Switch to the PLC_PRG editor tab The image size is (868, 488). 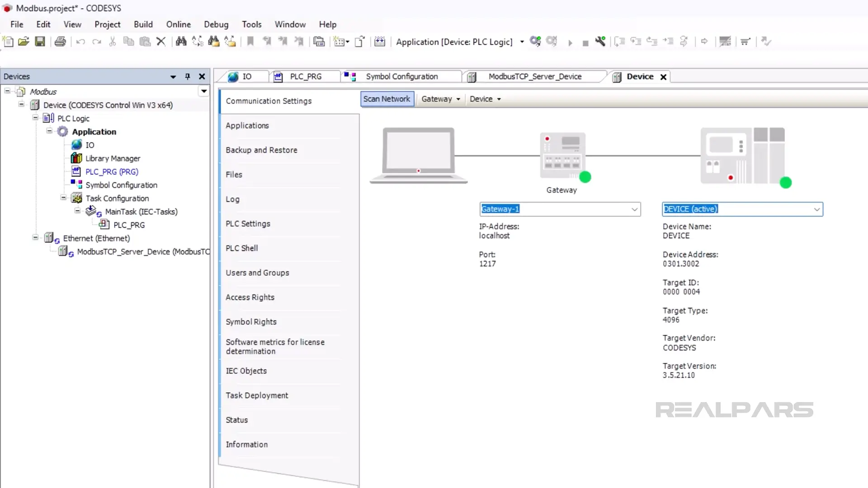(x=305, y=76)
